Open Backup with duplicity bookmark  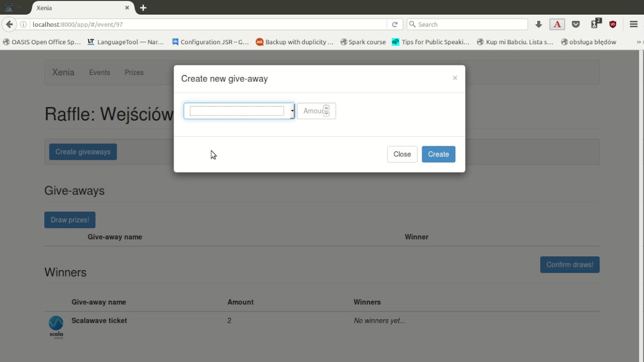(x=295, y=42)
